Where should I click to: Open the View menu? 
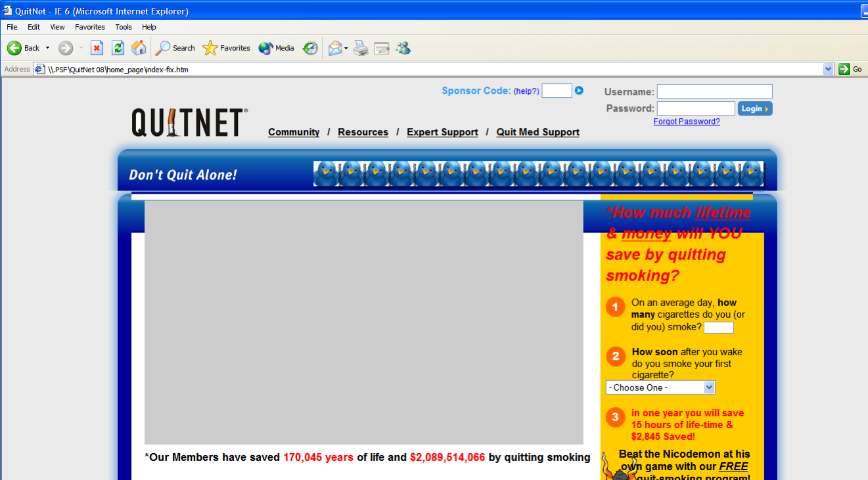click(57, 27)
